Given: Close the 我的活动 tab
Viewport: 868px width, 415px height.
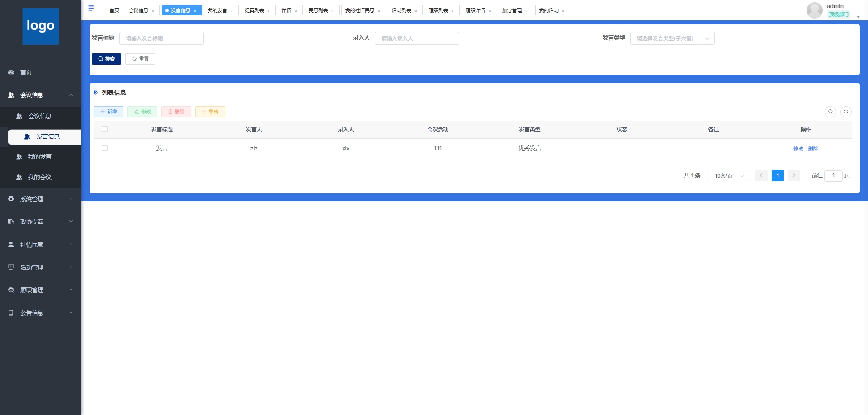Looking at the screenshot, I should [563, 11].
